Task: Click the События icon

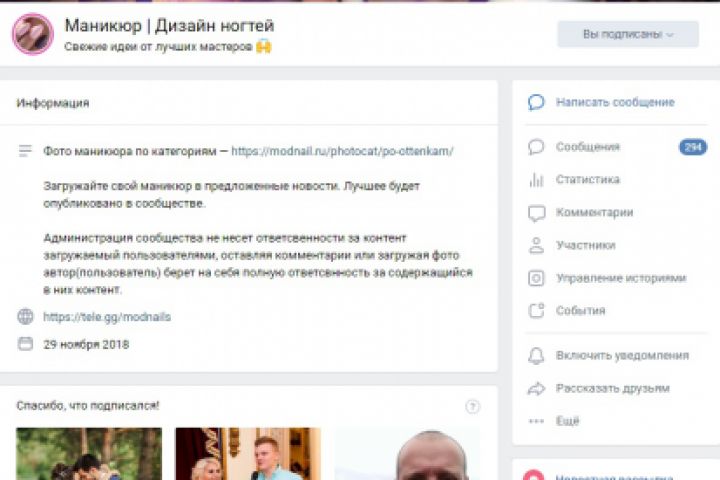Action: click(536, 311)
